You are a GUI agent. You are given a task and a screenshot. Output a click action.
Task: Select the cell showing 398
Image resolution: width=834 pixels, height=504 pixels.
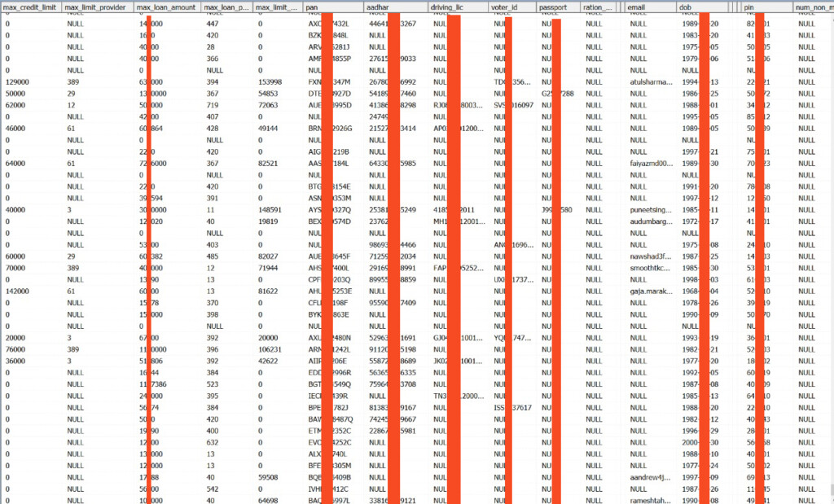[213, 315]
